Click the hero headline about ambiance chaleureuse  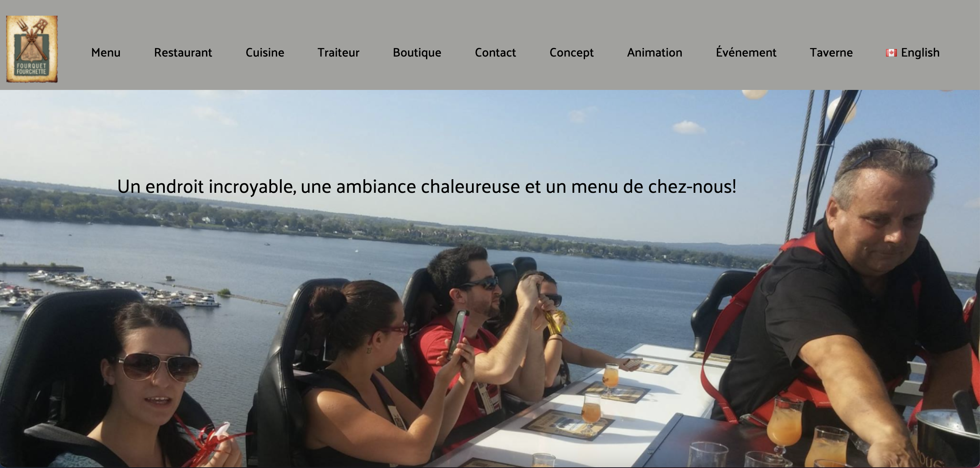(x=426, y=187)
